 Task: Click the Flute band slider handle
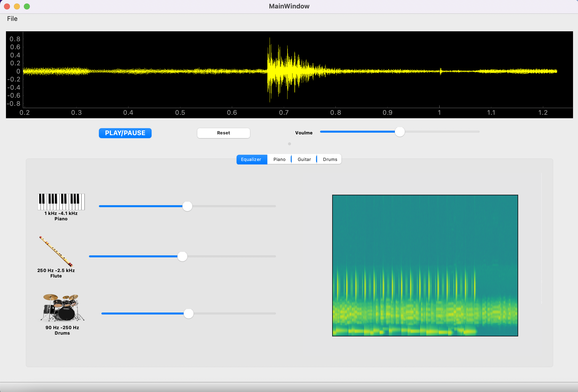pyautogui.click(x=182, y=256)
